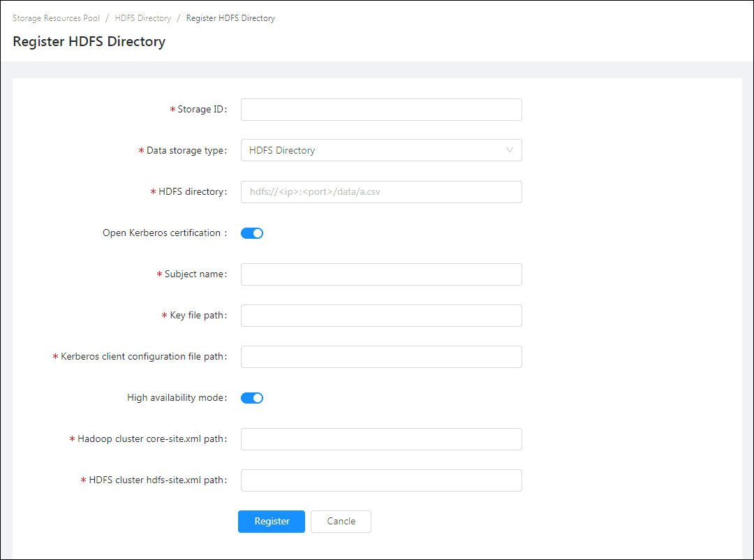Image resolution: width=754 pixels, height=560 pixels.
Task: Select the HDFS cluster hdfs-site.xml path input
Action: pos(381,480)
